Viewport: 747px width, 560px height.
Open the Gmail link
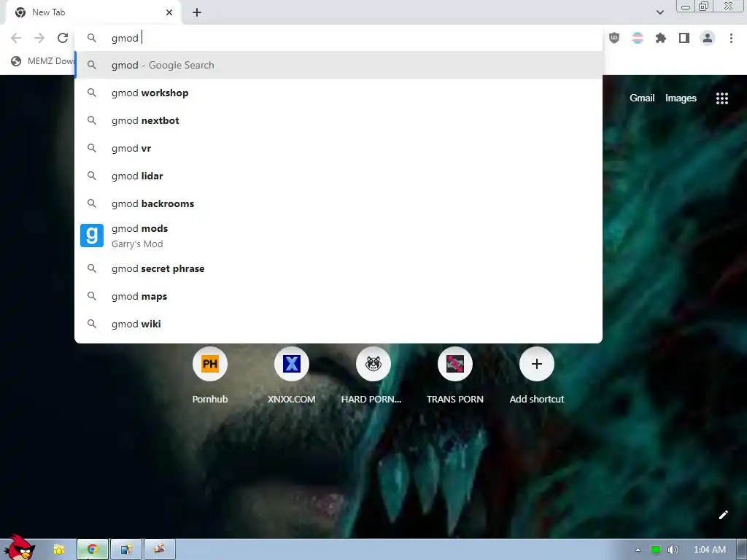click(642, 98)
